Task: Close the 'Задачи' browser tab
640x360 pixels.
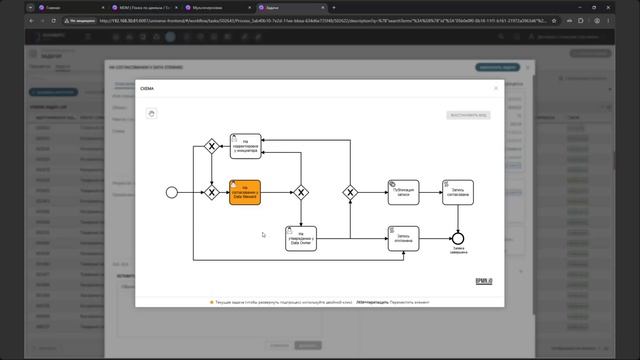Action: pyautogui.click(x=323, y=7)
